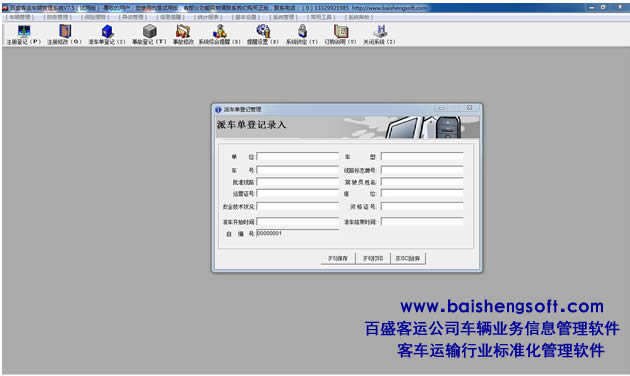Open 系统综合提醒 (D) toolbar icon

pos(219,34)
